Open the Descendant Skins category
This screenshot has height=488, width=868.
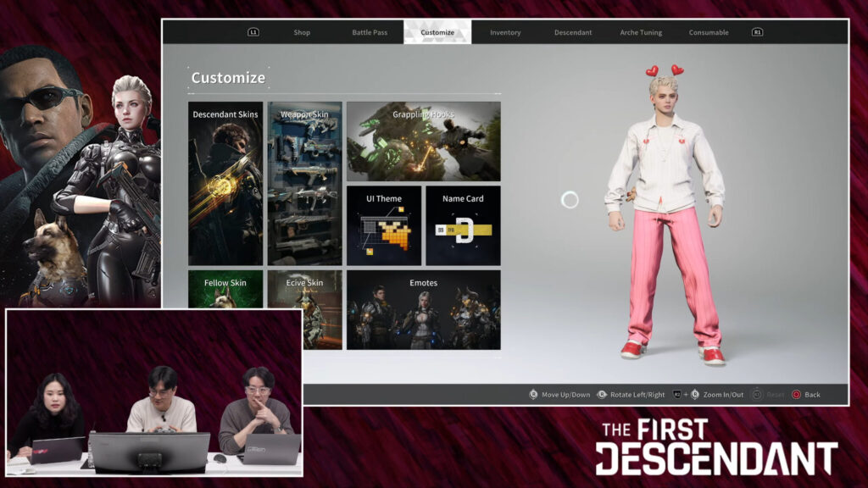pos(225,184)
